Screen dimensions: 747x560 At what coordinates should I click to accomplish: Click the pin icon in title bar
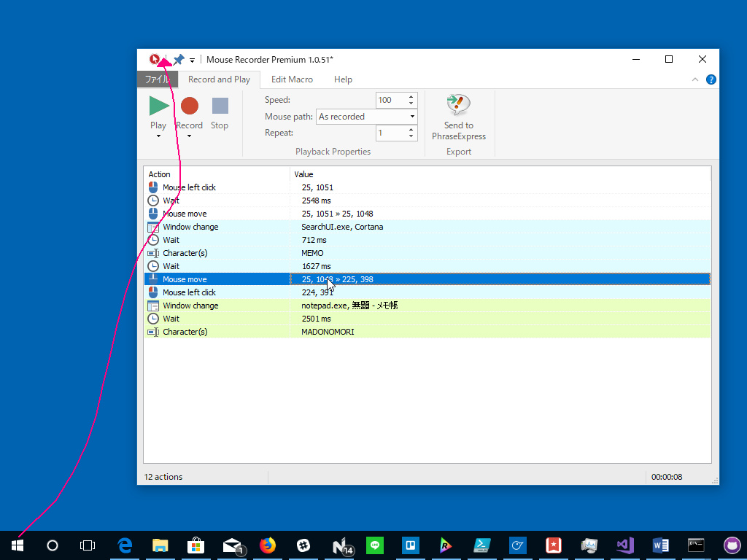point(178,60)
